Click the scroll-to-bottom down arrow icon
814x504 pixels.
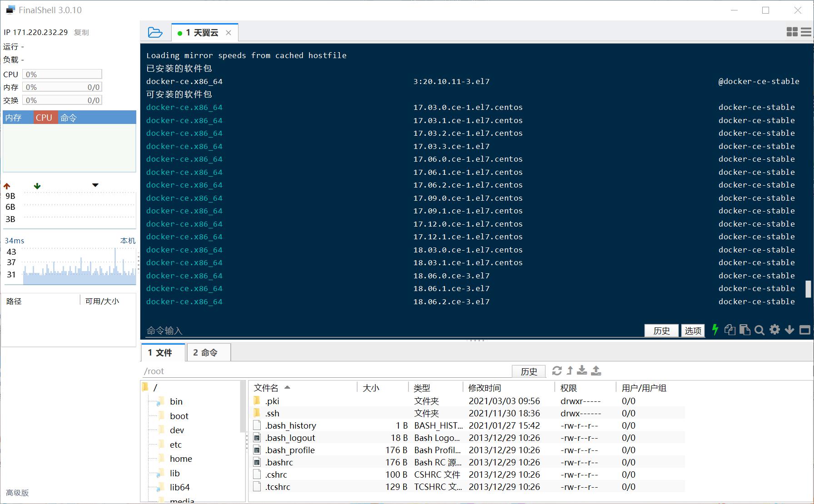[790, 330]
